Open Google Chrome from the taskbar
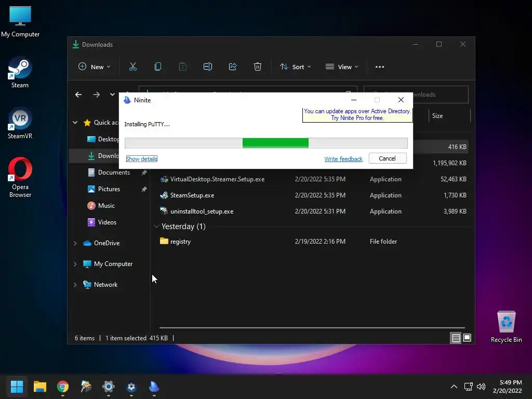The image size is (532, 399). click(63, 387)
